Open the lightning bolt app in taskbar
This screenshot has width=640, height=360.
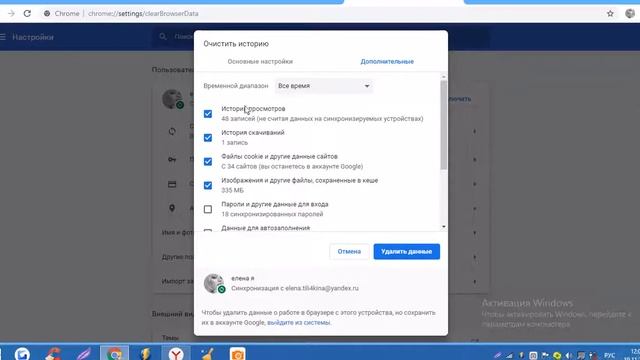145,353
